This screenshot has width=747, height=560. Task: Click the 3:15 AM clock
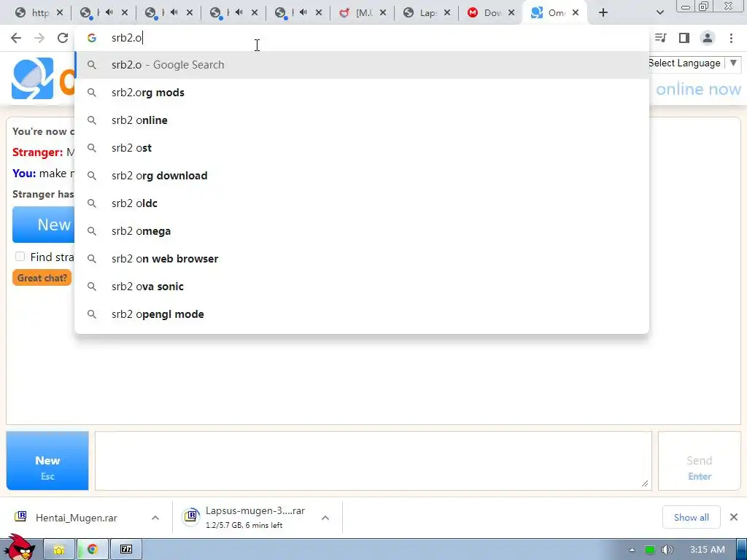708,550
